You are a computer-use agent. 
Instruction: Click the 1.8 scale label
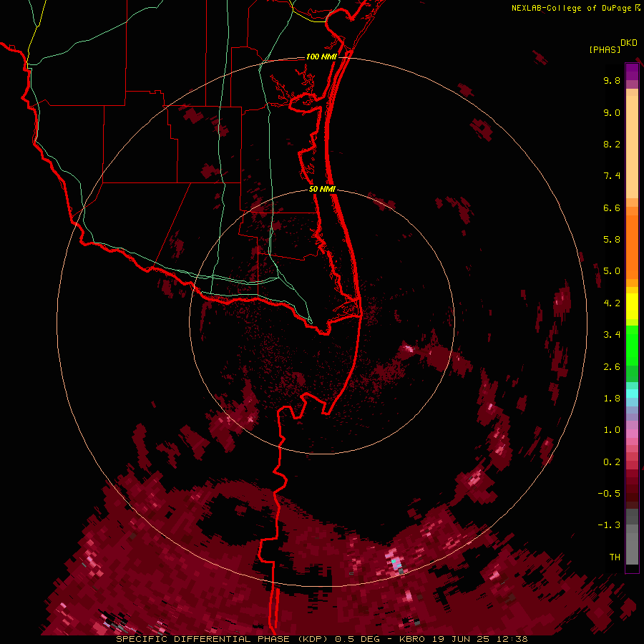612,399
